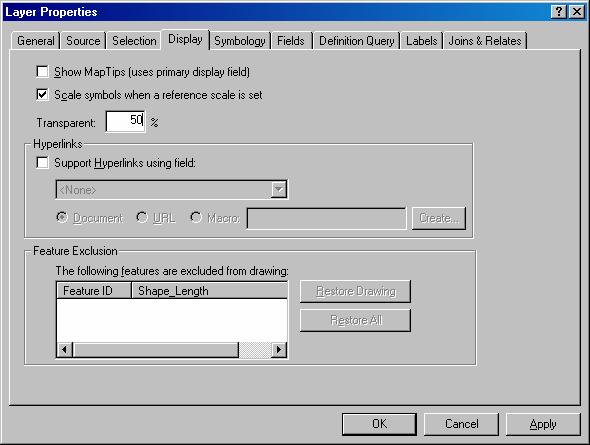Viewport: 590px width, 445px height.
Task: Open the Definition Query tab
Action: point(356,41)
